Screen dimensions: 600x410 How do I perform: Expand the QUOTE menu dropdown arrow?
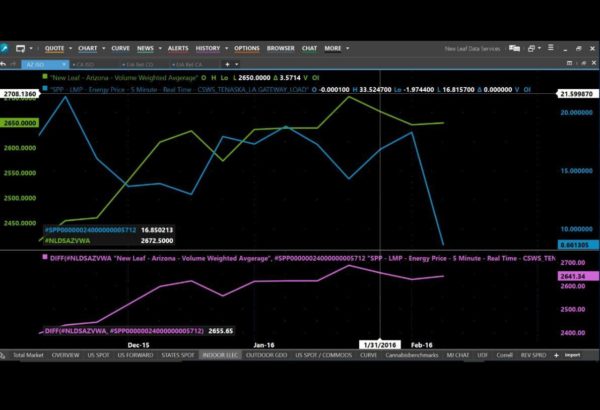(x=68, y=48)
